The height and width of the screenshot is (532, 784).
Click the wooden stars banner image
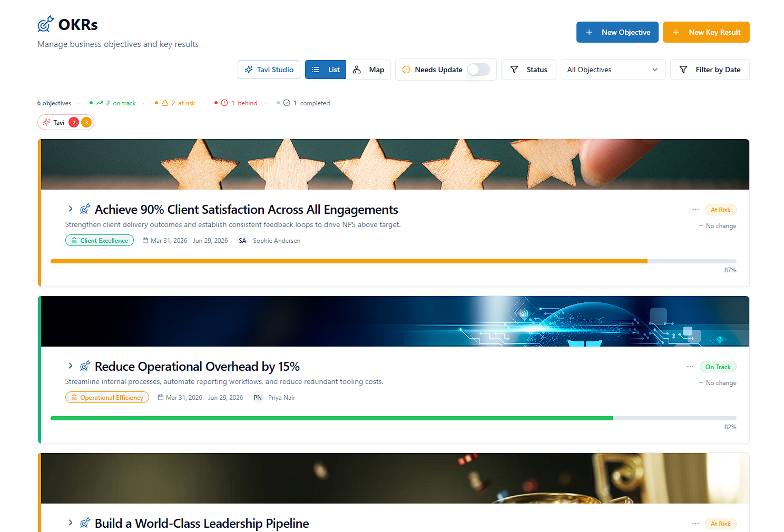pyautogui.click(x=395, y=164)
